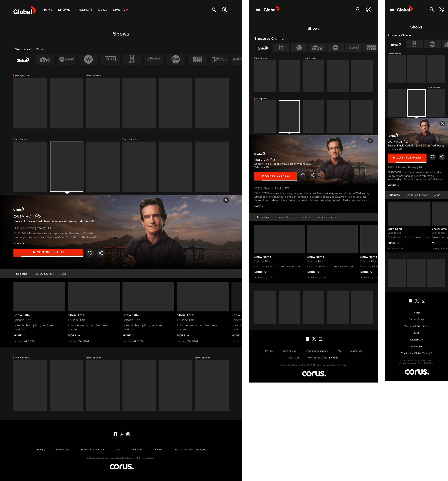This screenshot has width=448, height=481.
Task: Select Lifetime channel logo
Action: (154, 59)
